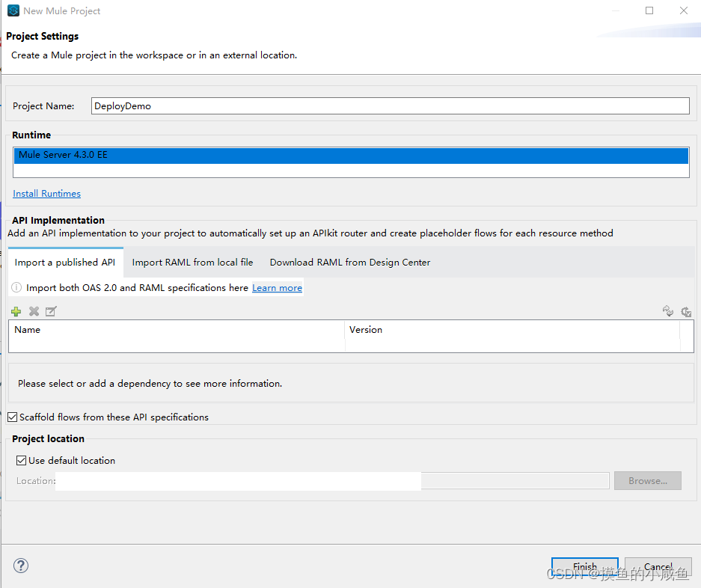
Task: Click the Location path field
Action: tap(333, 481)
